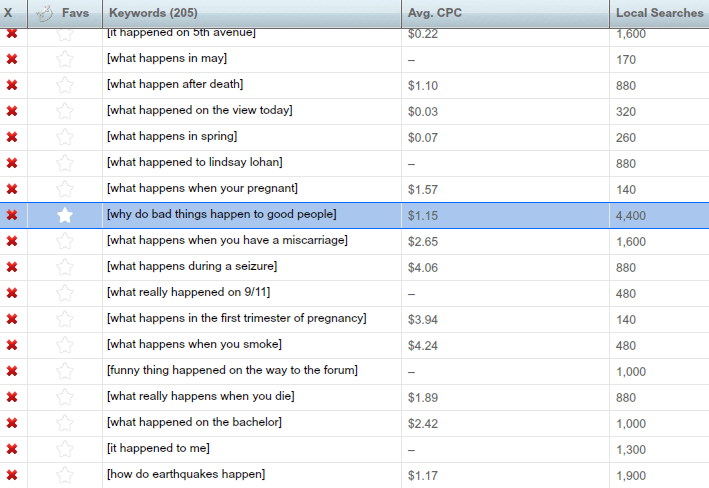Delete 'what happens during a seizure' keyword
The width and height of the screenshot is (709, 488).
click(x=12, y=267)
